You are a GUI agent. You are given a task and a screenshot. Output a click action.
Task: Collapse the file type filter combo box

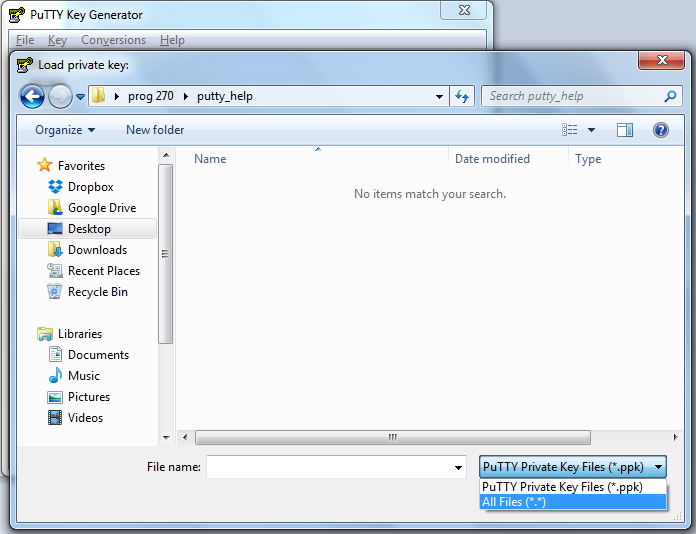573,467
